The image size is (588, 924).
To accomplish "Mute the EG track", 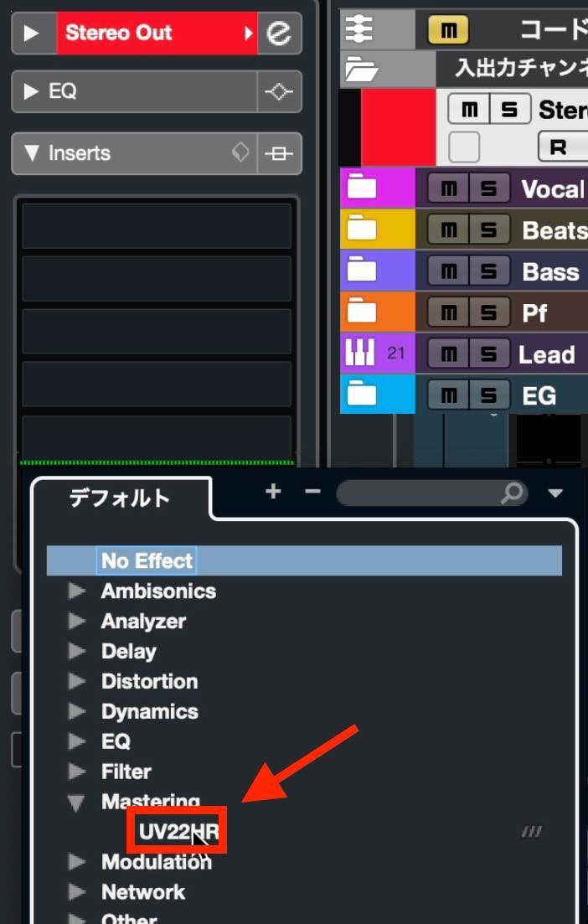I will [448, 395].
